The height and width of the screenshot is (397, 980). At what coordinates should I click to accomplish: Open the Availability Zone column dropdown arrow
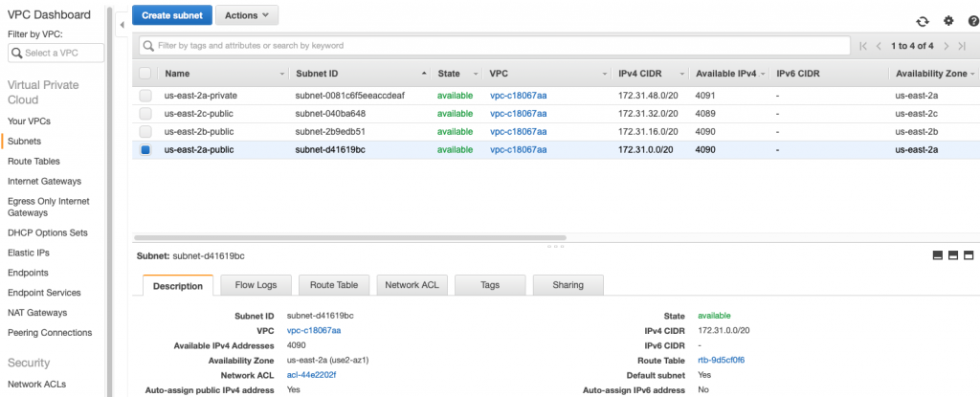pyautogui.click(x=972, y=74)
